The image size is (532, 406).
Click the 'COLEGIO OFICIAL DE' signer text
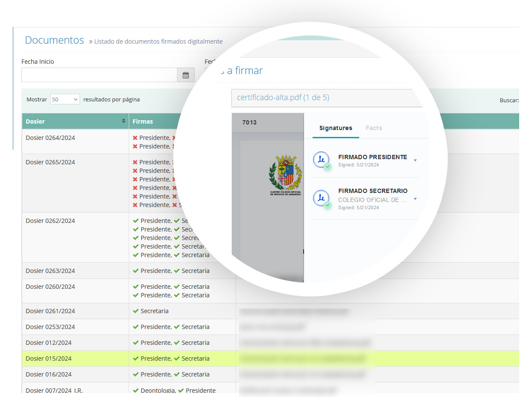372,200
